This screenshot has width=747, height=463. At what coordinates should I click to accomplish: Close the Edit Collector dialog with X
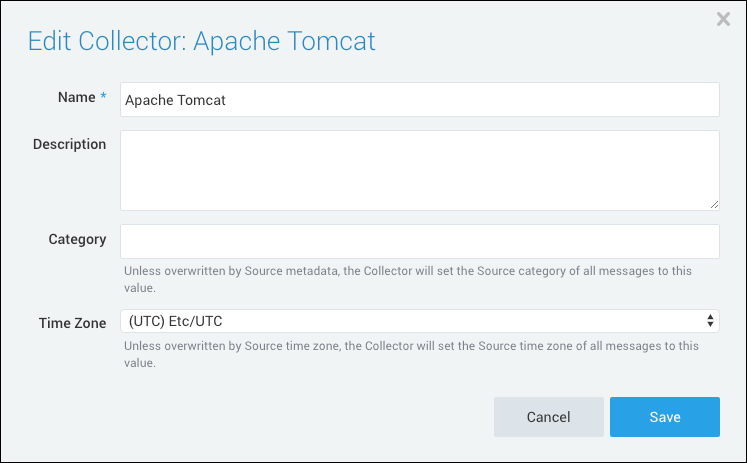pos(723,19)
